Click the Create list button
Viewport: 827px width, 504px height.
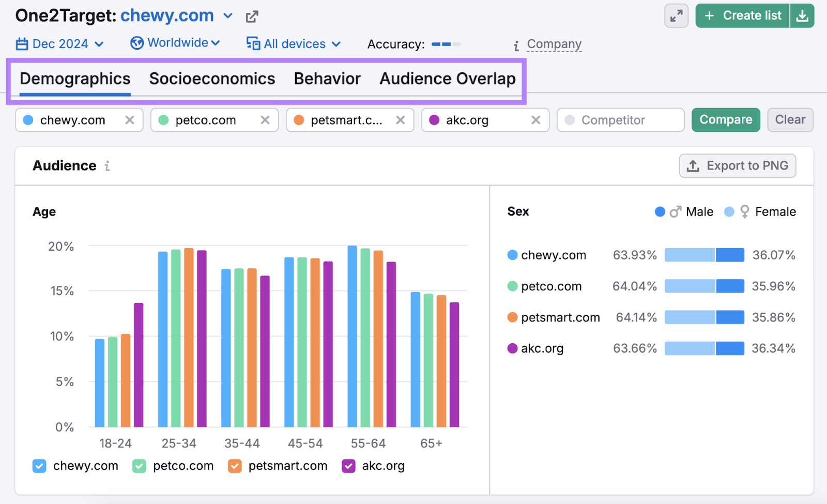[742, 16]
